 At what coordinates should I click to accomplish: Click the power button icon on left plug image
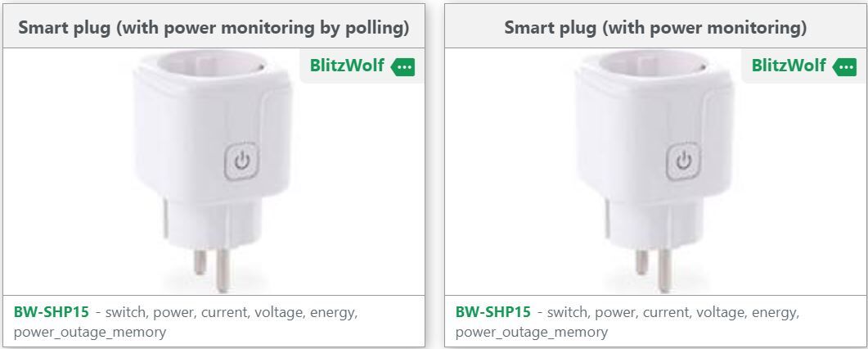point(241,161)
